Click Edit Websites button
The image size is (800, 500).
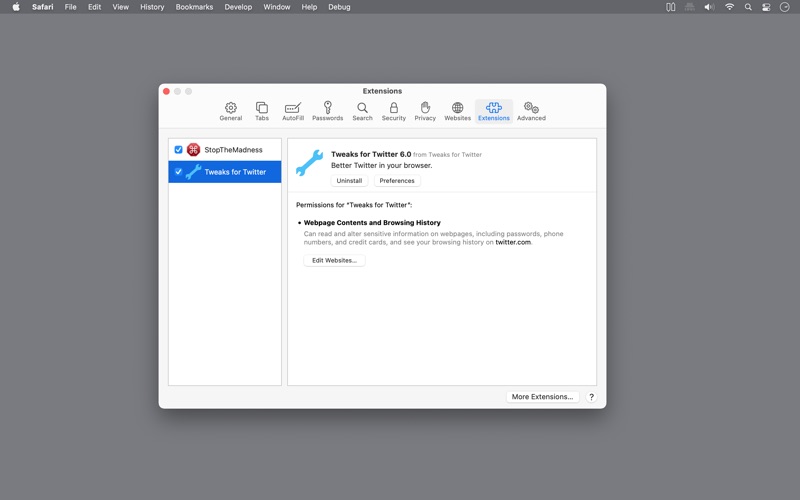[x=334, y=260]
